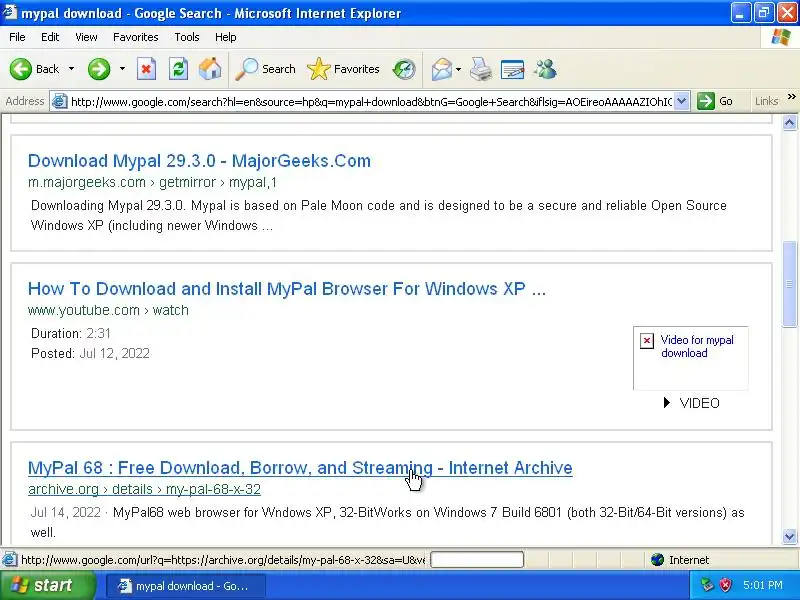800x600 pixels.
Task: Click the 5:01 PM clock
Action: [x=763, y=585]
